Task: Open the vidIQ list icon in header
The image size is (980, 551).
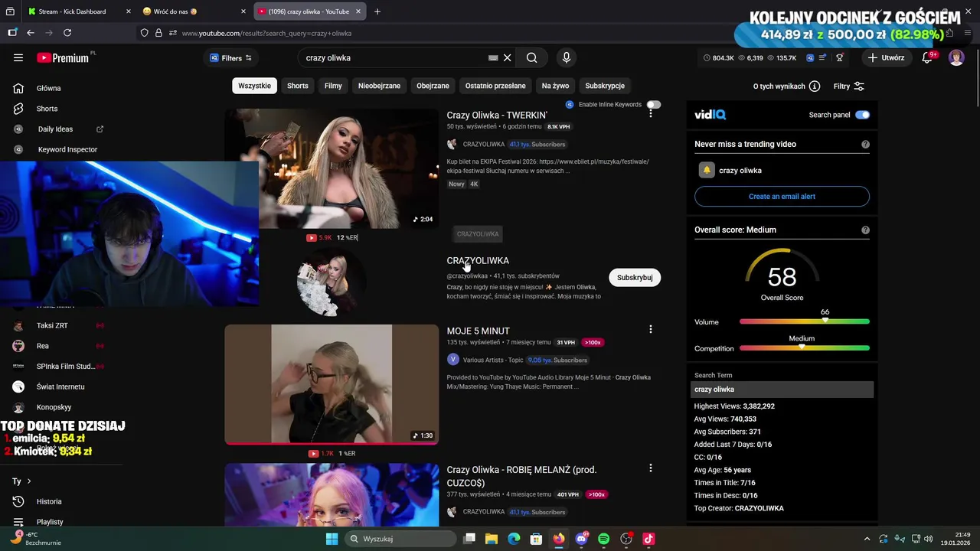Action: tap(822, 57)
